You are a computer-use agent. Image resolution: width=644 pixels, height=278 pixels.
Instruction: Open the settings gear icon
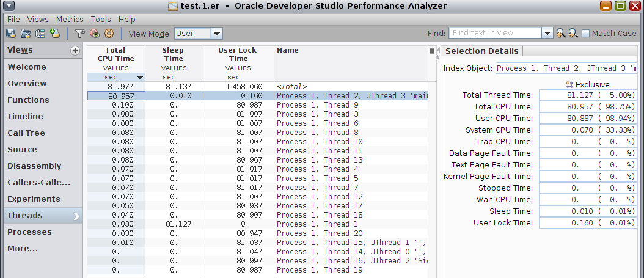click(x=109, y=34)
